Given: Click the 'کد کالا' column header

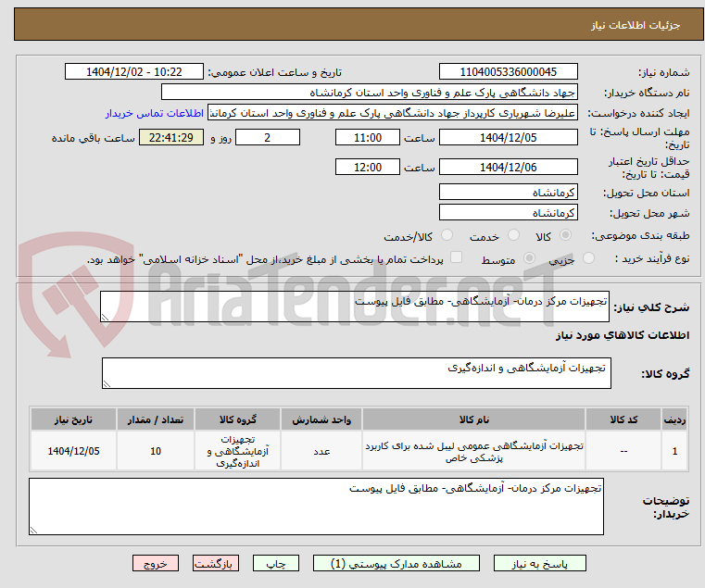Looking at the screenshot, I should 623,419.
